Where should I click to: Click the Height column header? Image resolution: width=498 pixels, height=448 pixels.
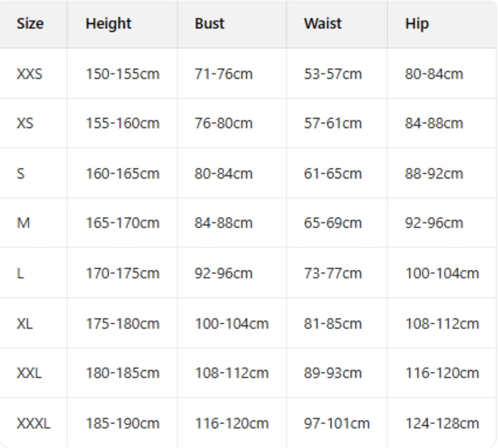108,24
